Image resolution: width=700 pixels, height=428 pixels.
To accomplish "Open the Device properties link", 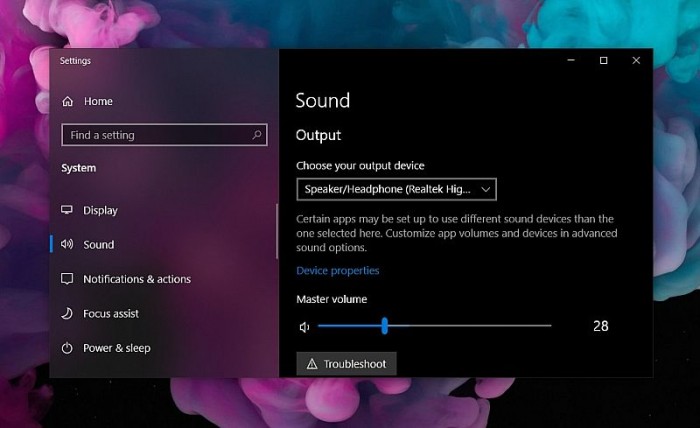I will (337, 270).
